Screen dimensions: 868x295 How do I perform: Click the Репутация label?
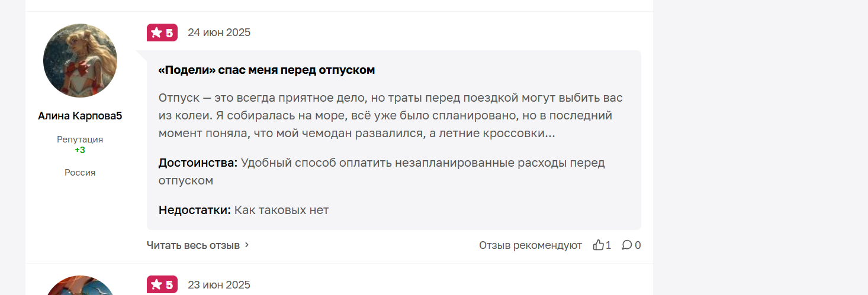pos(80,140)
